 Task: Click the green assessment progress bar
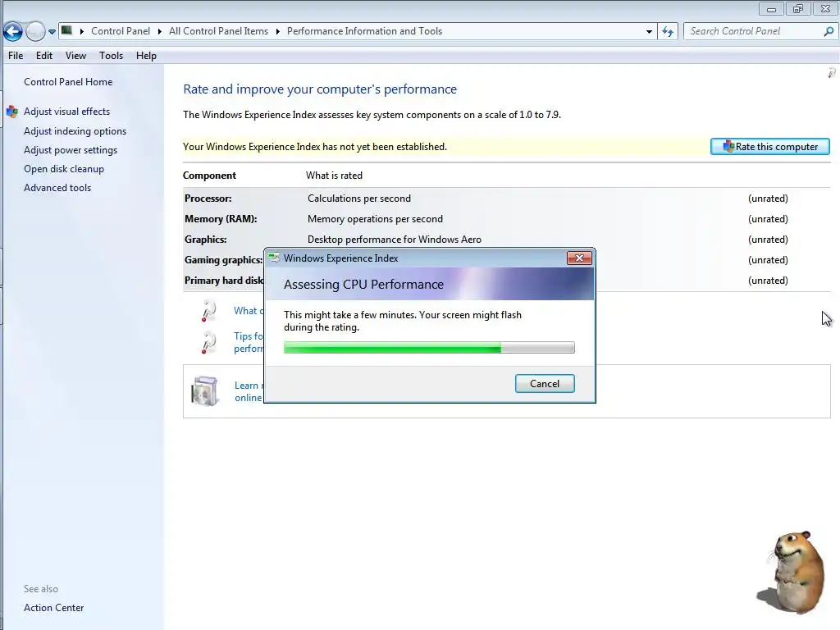click(429, 348)
